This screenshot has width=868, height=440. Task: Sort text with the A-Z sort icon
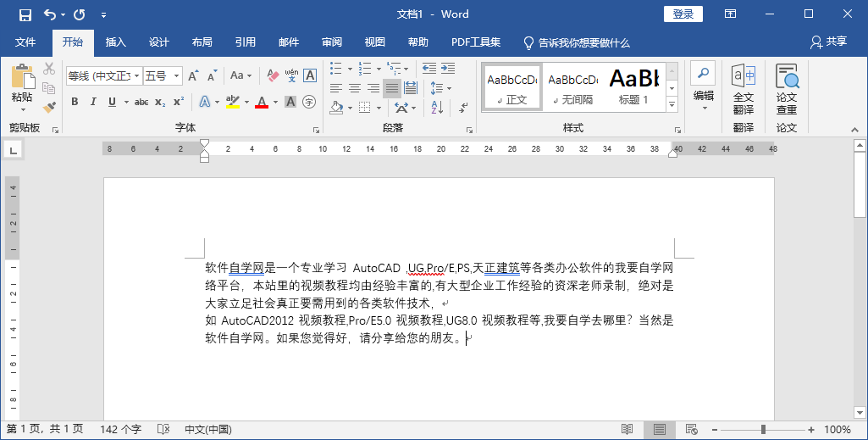(437, 107)
